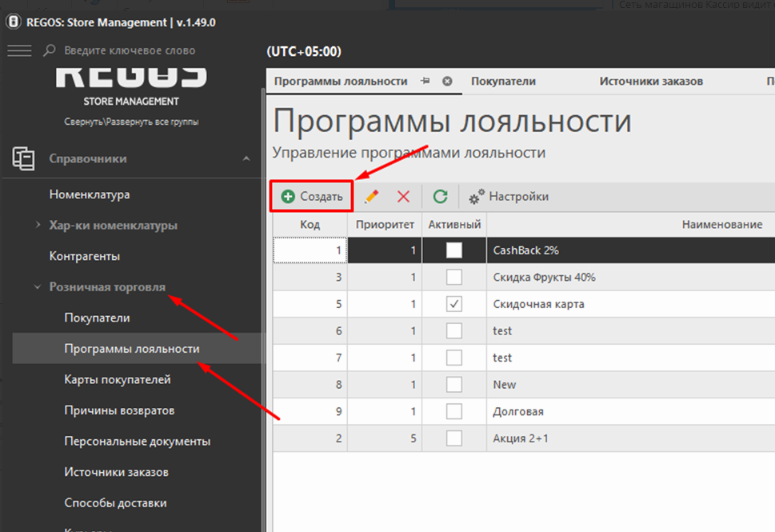Select the Скидка Фрукты 40% row
Screen dimensions: 775x532
(544, 277)
